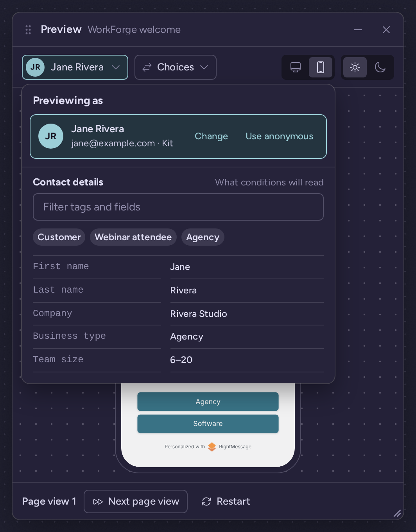Image resolution: width=416 pixels, height=532 pixels.
Task: Click the jane@example.com · Kit text
Action: [x=122, y=143]
